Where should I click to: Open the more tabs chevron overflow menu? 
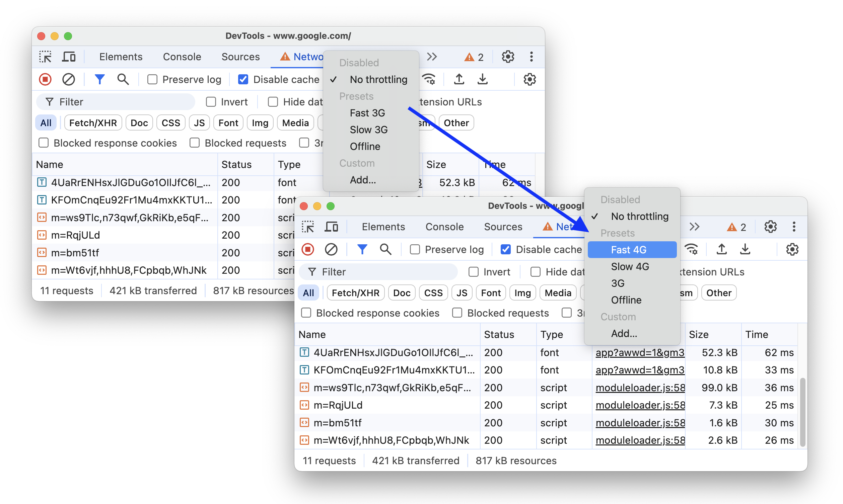(x=431, y=57)
